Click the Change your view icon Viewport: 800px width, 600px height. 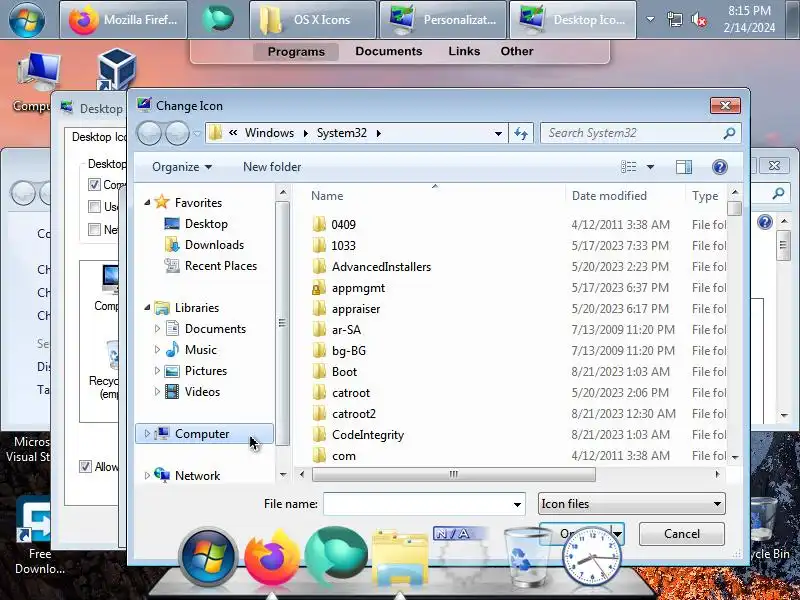tap(629, 167)
